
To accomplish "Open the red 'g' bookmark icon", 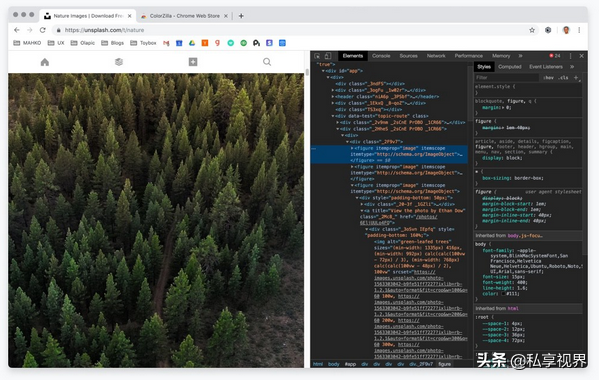I will coord(217,43).
